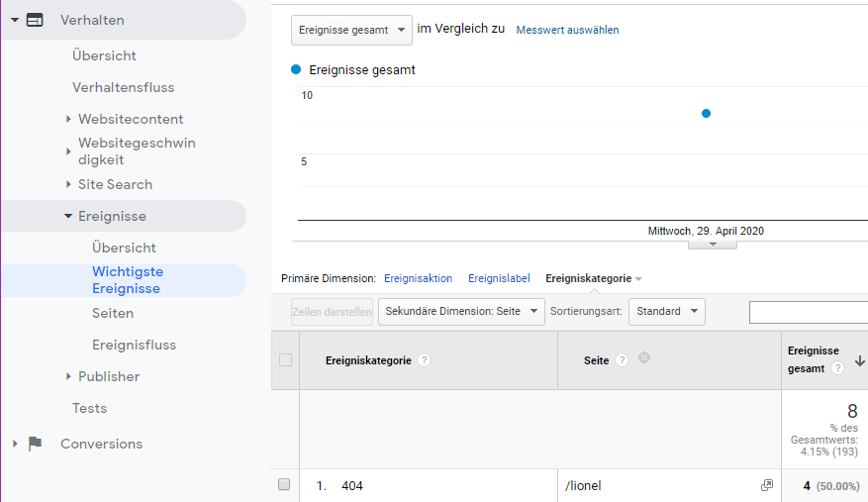868x502 pixels.
Task: Collapse the Verhalten section arrow
Action: (15, 20)
